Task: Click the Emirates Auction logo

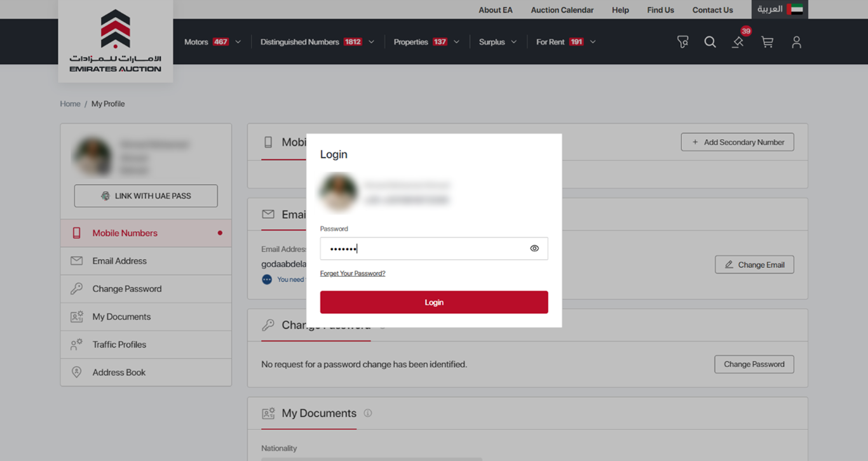Action: (115, 41)
